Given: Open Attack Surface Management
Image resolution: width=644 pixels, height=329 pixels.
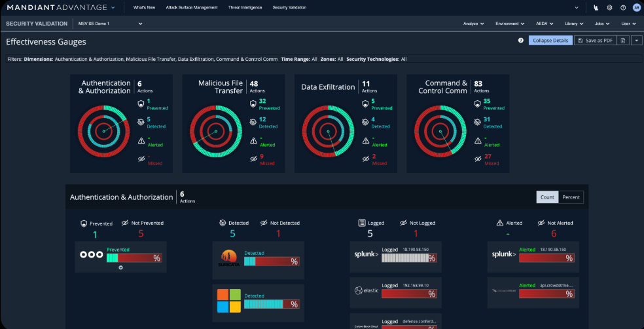Looking at the screenshot, I should tap(191, 7).
